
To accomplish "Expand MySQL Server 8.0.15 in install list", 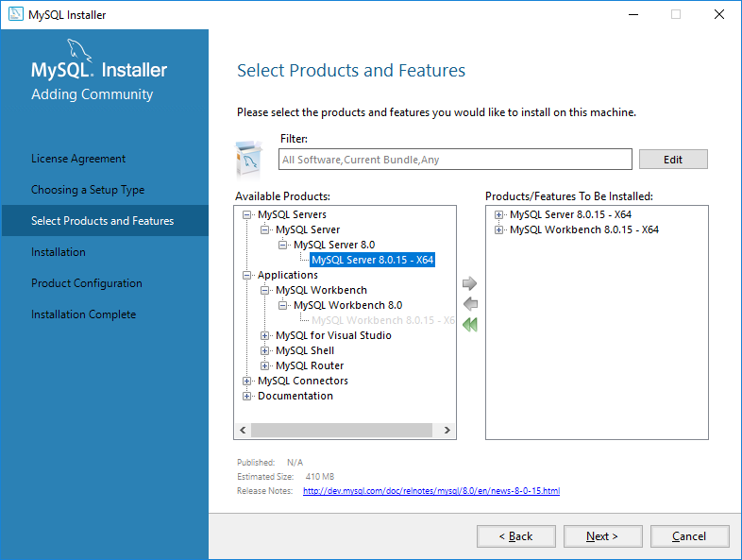I will point(498,215).
